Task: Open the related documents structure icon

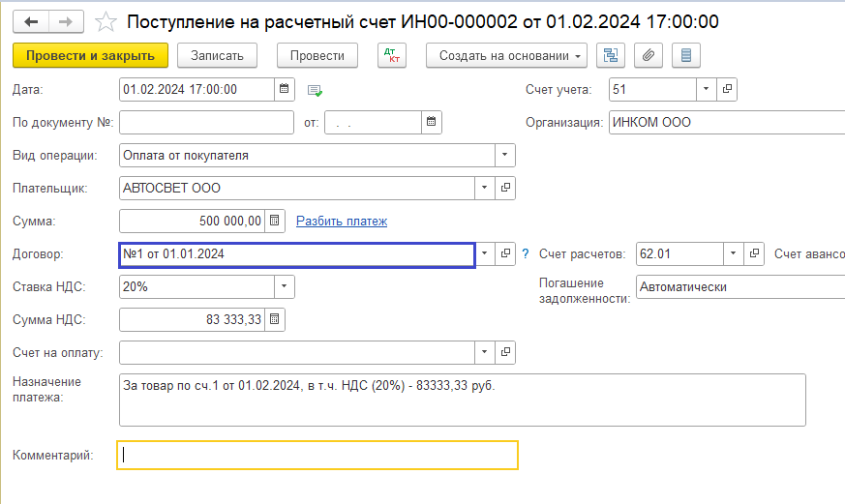Action: pyautogui.click(x=610, y=55)
